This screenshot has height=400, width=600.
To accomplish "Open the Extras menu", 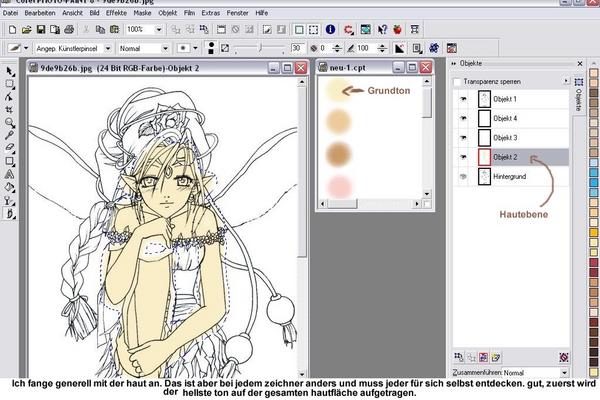I will pyautogui.click(x=211, y=13).
